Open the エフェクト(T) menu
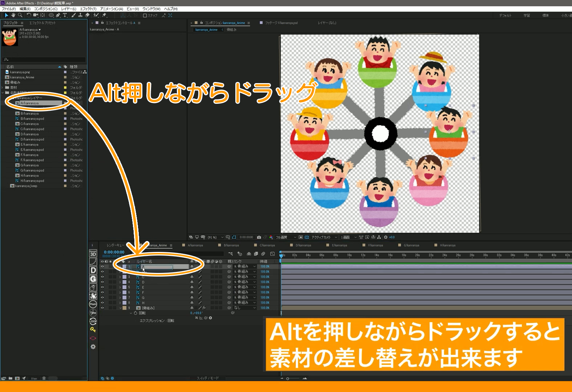The height and width of the screenshot is (392, 572). tap(88, 9)
